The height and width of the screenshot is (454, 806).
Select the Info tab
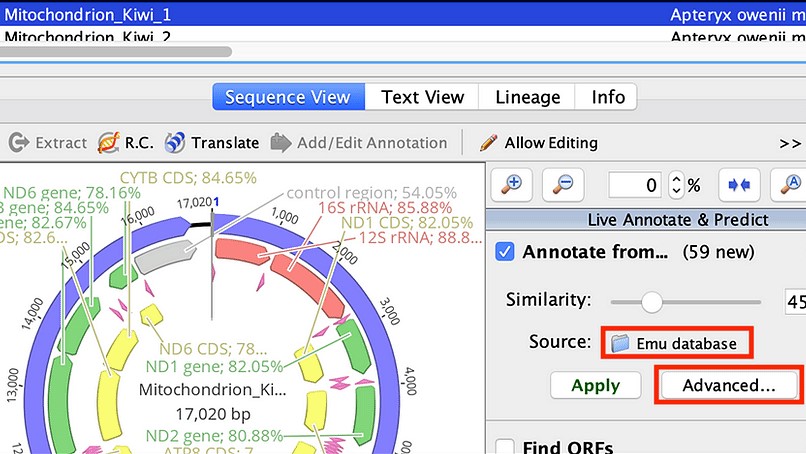point(608,97)
